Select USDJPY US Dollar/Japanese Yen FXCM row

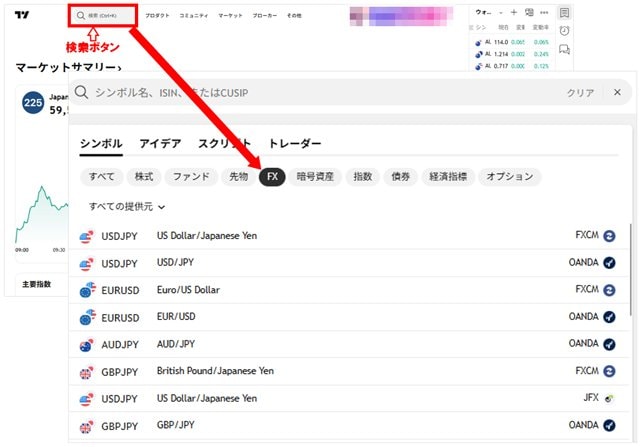click(x=349, y=236)
